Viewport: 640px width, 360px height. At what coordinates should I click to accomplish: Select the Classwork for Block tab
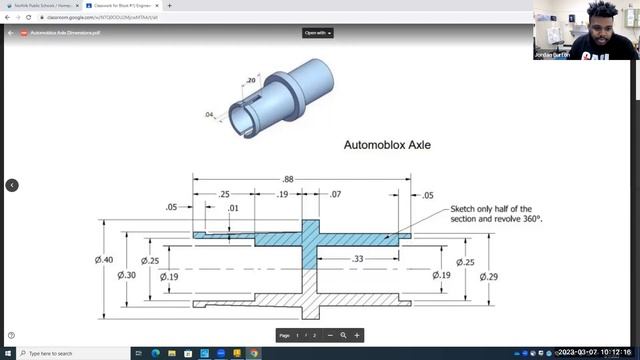coord(122,6)
